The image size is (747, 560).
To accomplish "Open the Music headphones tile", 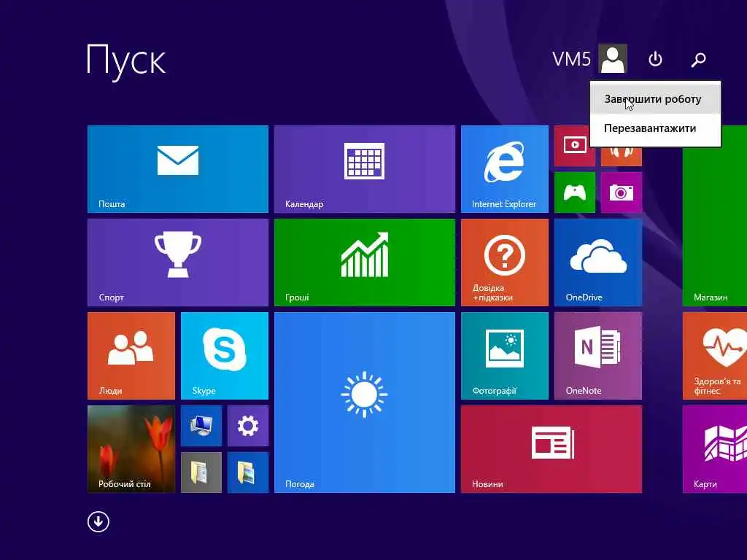I will coord(622,156).
